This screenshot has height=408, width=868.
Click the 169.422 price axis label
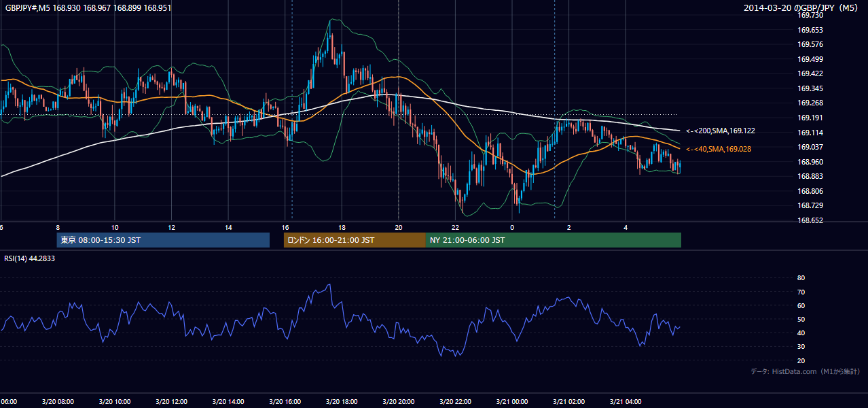click(x=810, y=73)
